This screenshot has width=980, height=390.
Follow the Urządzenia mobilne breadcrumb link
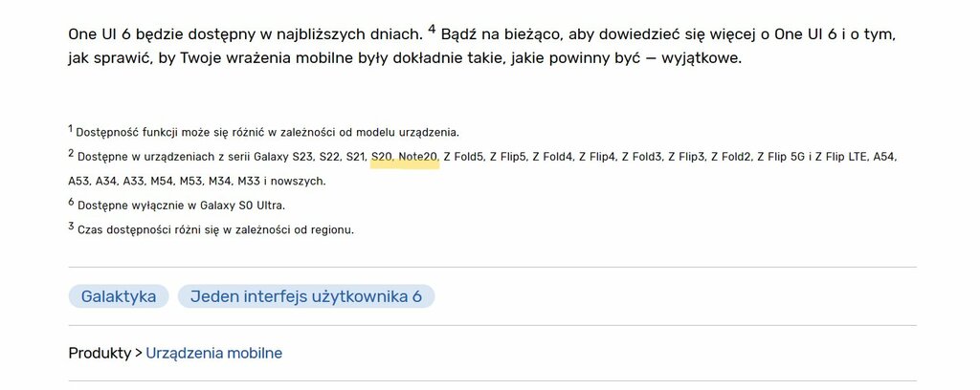click(x=213, y=353)
